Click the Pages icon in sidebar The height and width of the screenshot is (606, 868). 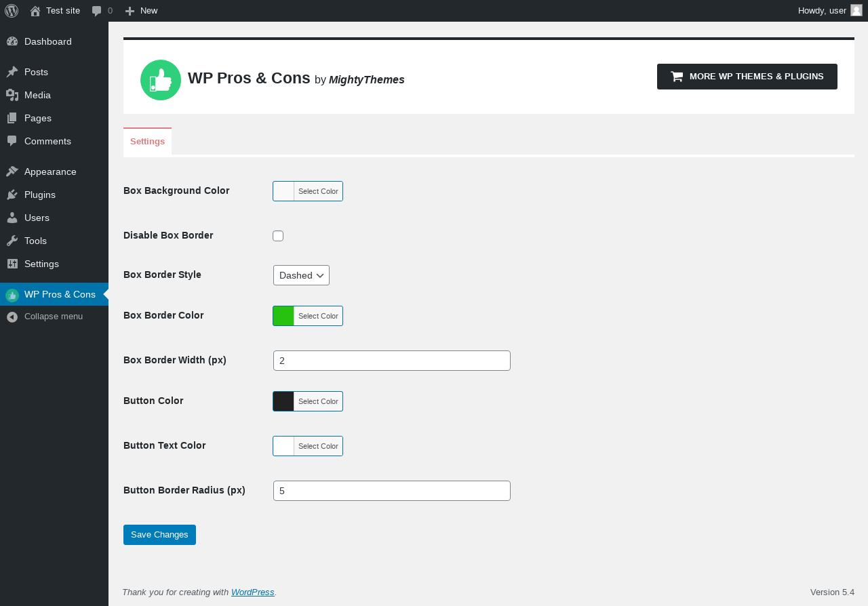(12, 118)
